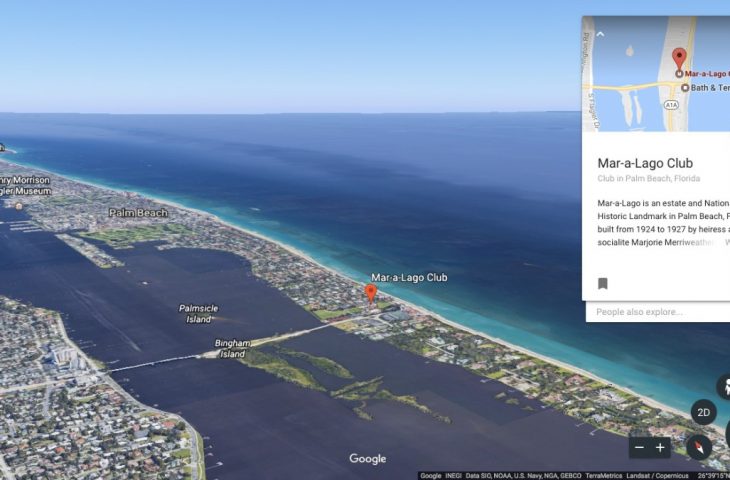Viewport: 730px width, 480px height.
Task: Click the A1A road shield in the mini map
Action: click(x=671, y=105)
